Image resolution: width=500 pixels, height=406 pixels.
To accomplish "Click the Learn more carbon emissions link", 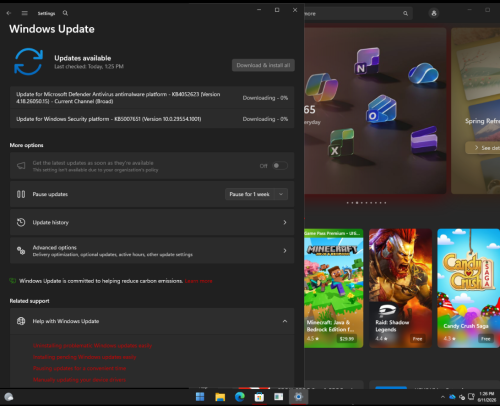I will tap(198, 281).
